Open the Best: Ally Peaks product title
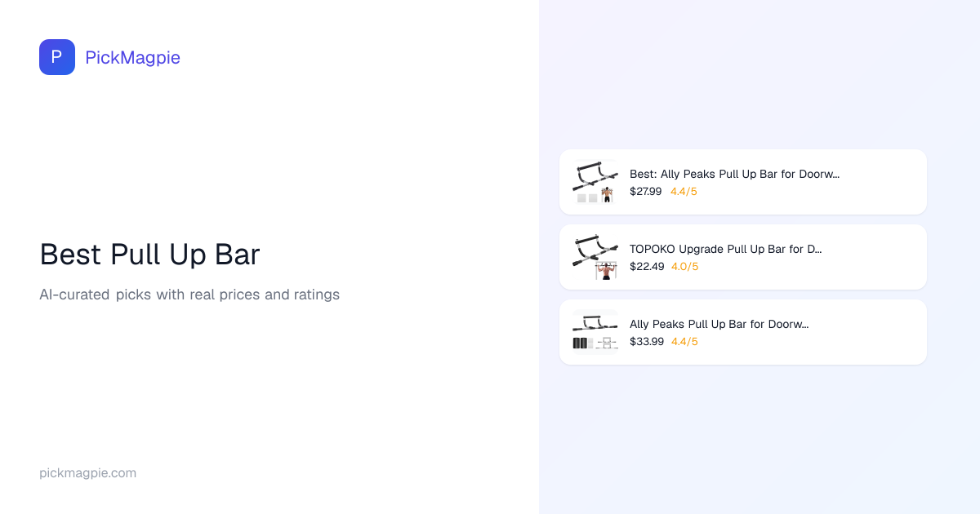 734,174
